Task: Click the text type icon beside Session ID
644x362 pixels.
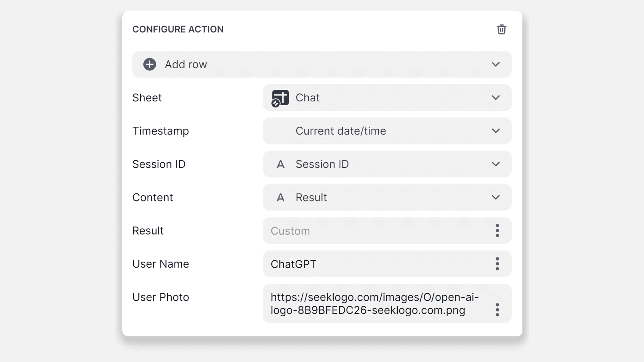Action: coord(280,164)
